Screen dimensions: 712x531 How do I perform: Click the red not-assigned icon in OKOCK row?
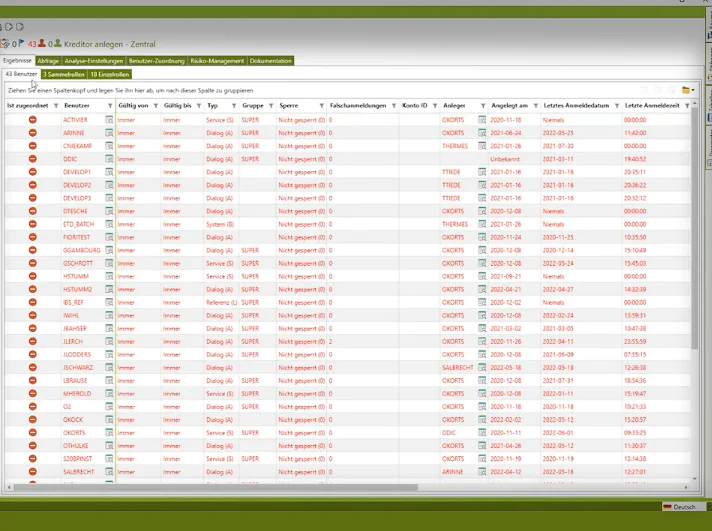click(33, 419)
